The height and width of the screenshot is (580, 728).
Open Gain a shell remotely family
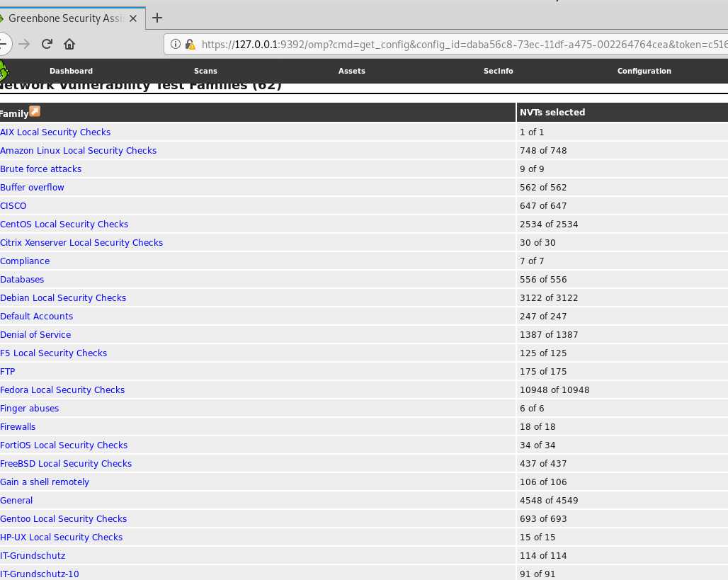click(x=45, y=482)
